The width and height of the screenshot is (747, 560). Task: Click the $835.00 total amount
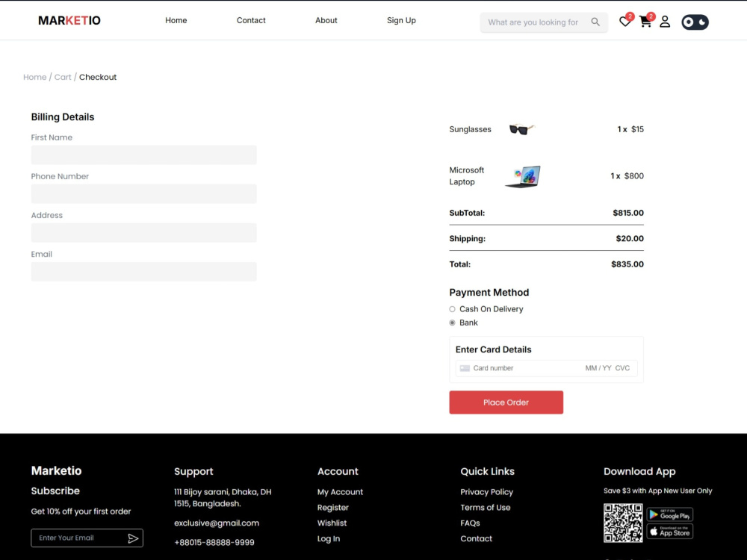[627, 264]
